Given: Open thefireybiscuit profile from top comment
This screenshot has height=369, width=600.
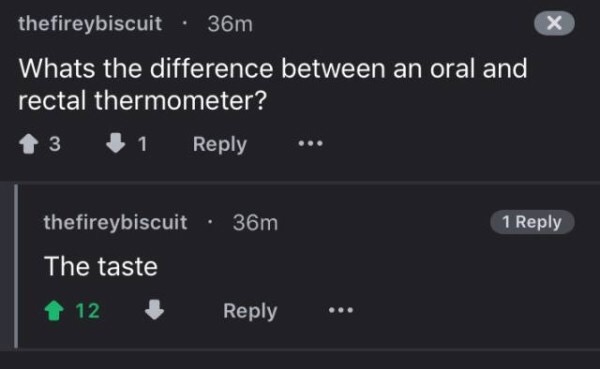Looking at the screenshot, I should click(x=90, y=24).
